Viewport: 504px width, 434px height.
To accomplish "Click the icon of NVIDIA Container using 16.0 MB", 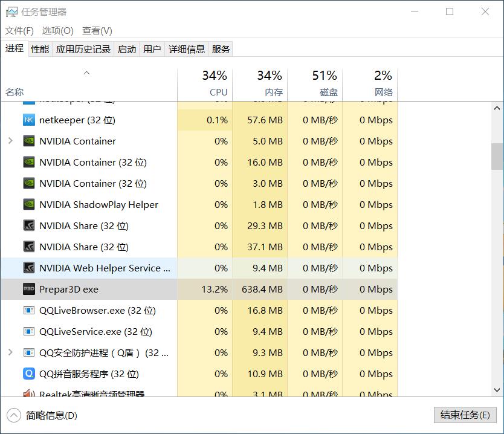I will (29, 163).
